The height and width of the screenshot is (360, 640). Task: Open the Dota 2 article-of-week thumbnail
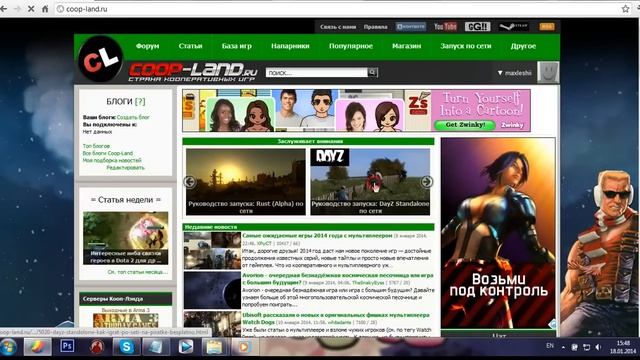(x=125, y=238)
